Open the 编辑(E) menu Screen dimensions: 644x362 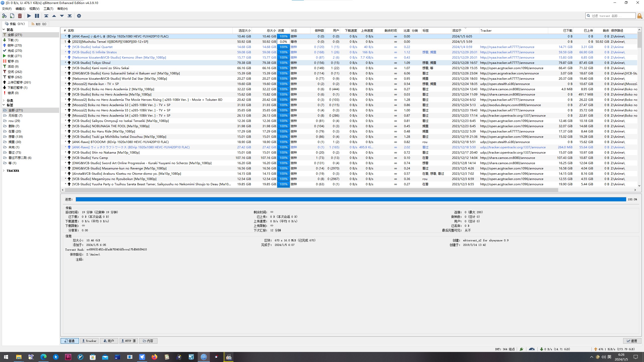20,9
